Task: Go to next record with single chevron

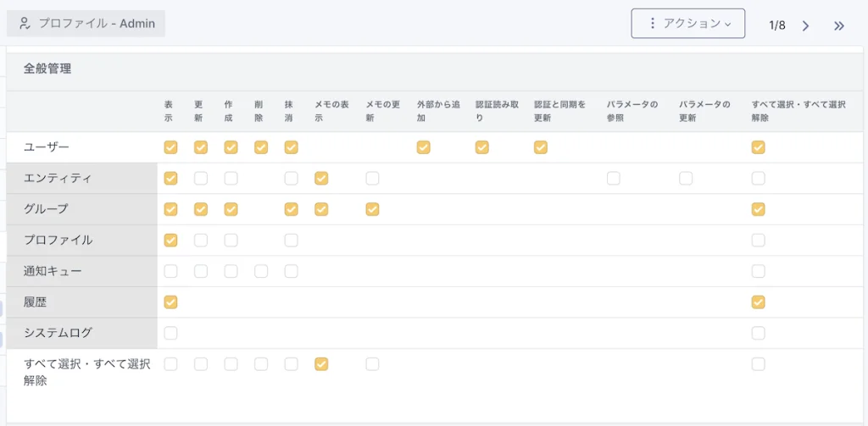Action: [x=805, y=25]
